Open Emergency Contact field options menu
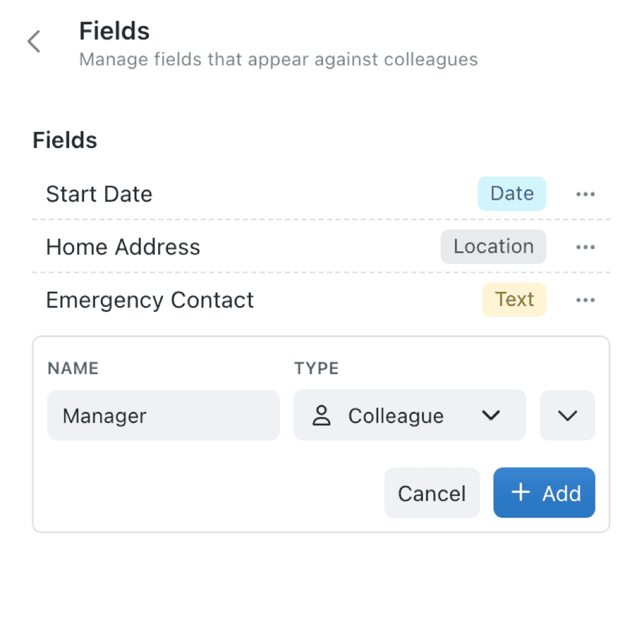This screenshot has width=644, height=644. click(x=586, y=300)
